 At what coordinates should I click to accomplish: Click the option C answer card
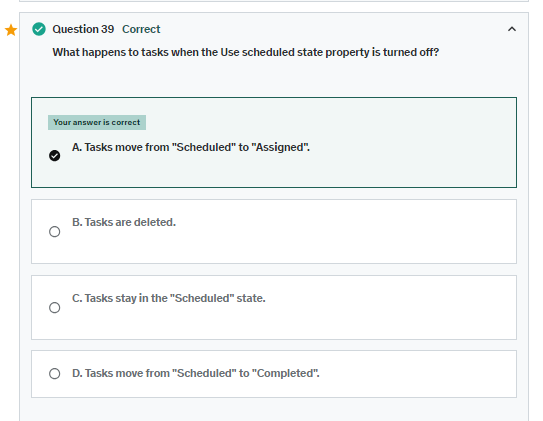pos(274,307)
